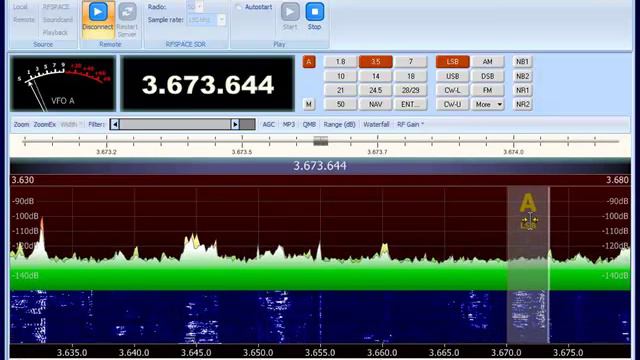The width and height of the screenshot is (640, 360).
Task: Select the 18 MHz band
Action: [x=411, y=76]
